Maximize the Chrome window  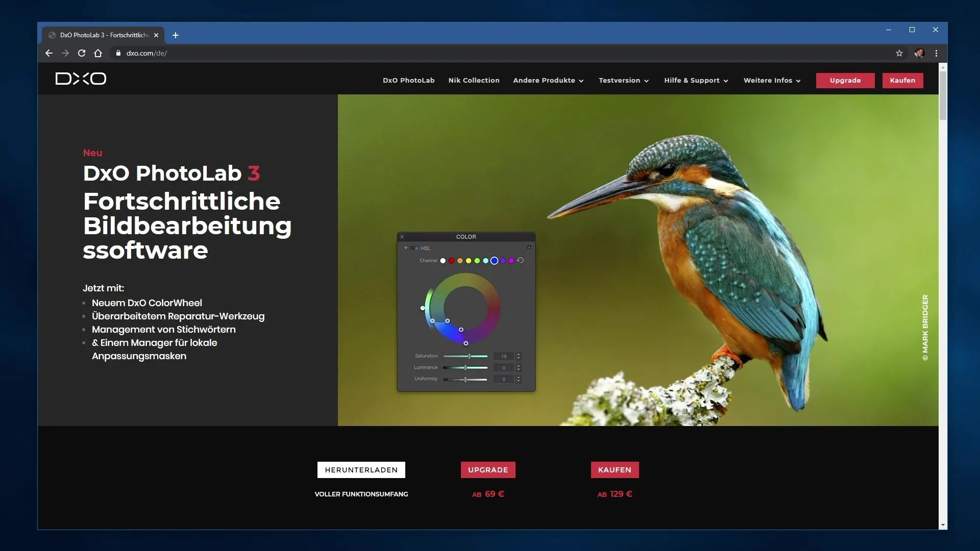coord(912,30)
